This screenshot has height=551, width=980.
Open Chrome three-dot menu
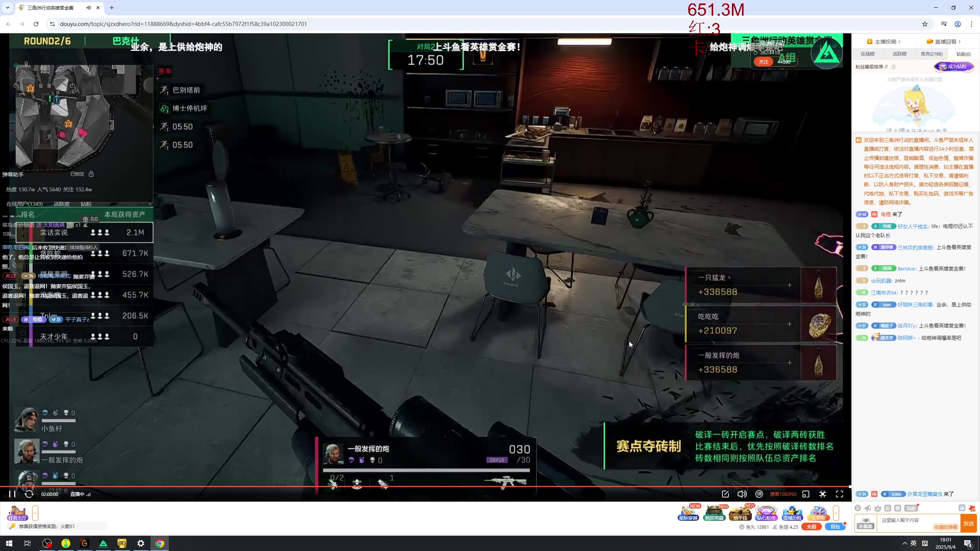972,24
